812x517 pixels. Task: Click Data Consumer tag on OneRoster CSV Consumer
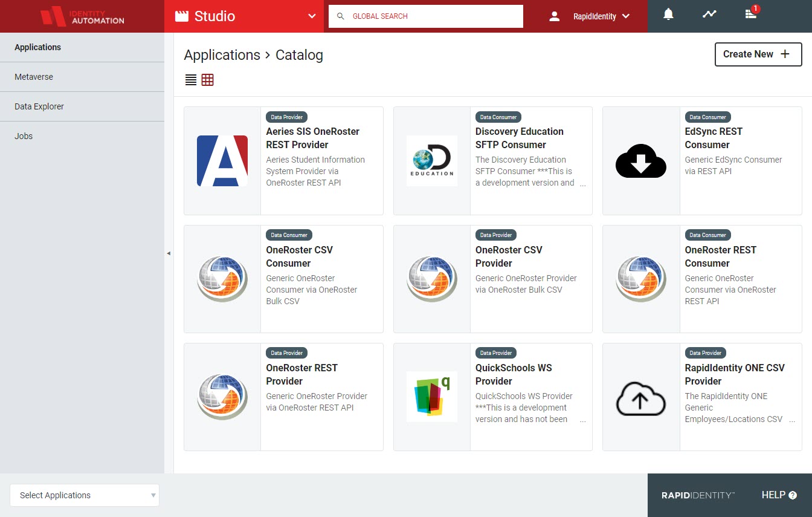(x=289, y=235)
